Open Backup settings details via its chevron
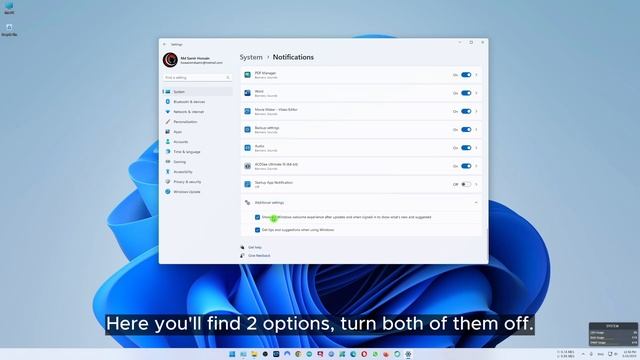The height and width of the screenshot is (360, 640). [x=476, y=129]
